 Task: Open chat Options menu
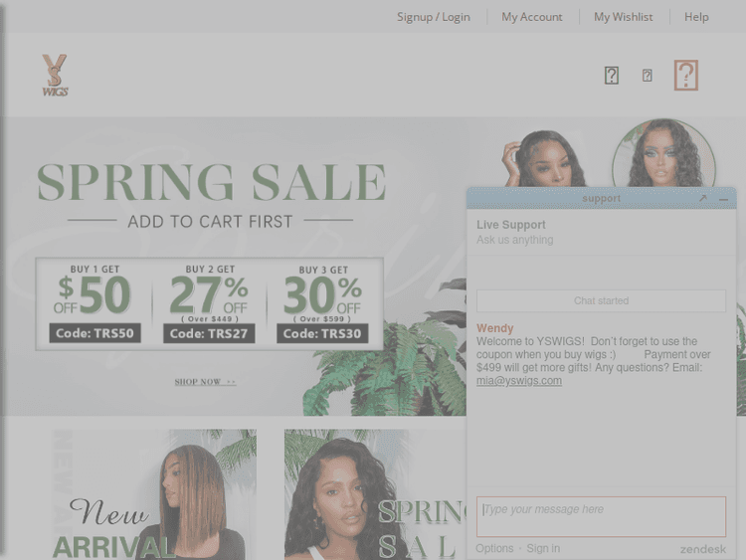coord(494,549)
